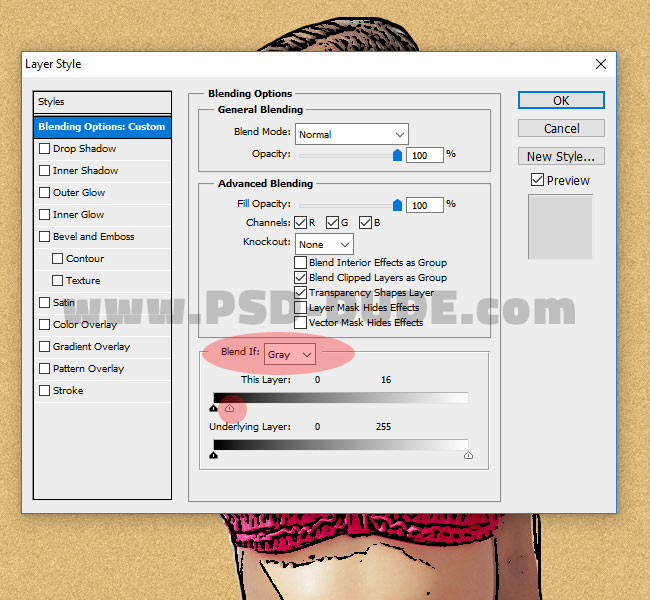This screenshot has height=600, width=650.
Task: Toggle the Preview checkbox
Action: (537, 180)
